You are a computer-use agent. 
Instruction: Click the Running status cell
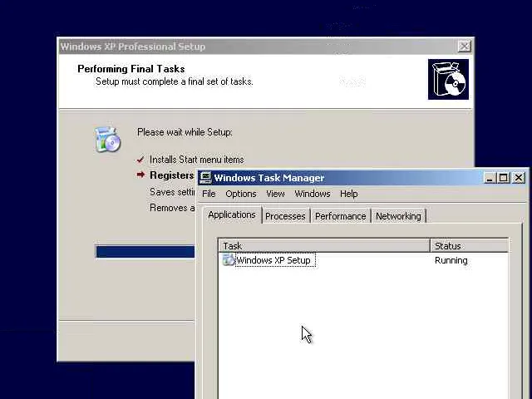[451, 260]
